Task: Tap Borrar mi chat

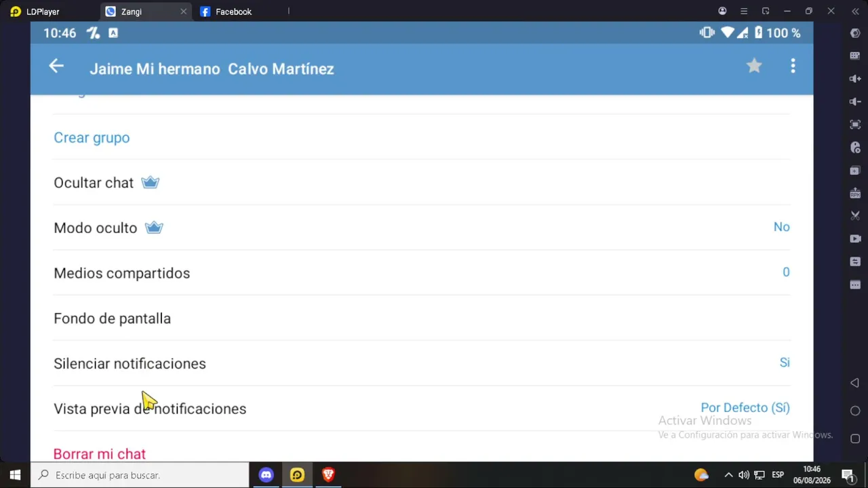Action: pyautogui.click(x=100, y=454)
